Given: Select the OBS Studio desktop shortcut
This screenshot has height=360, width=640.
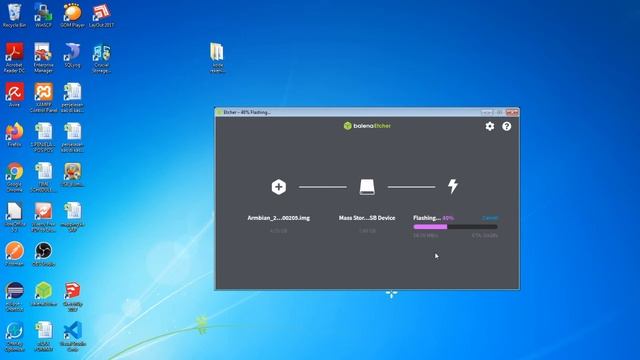Looking at the screenshot, I should tap(43, 253).
